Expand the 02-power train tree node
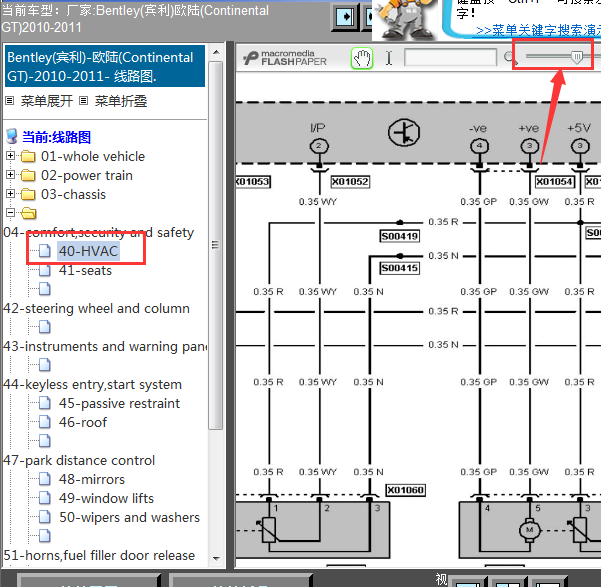 click(x=10, y=175)
